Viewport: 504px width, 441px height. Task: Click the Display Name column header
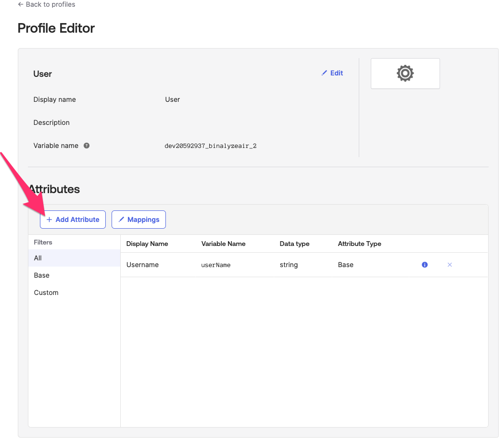click(x=147, y=244)
